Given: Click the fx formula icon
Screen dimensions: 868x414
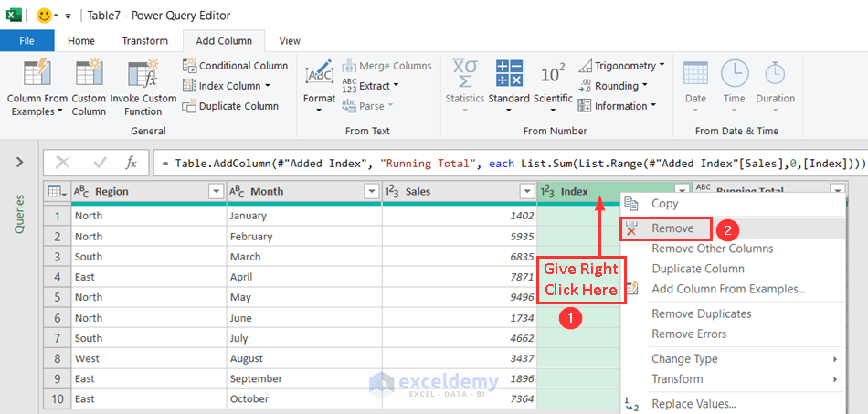Looking at the screenshot, I should click(x=131, y=163).
